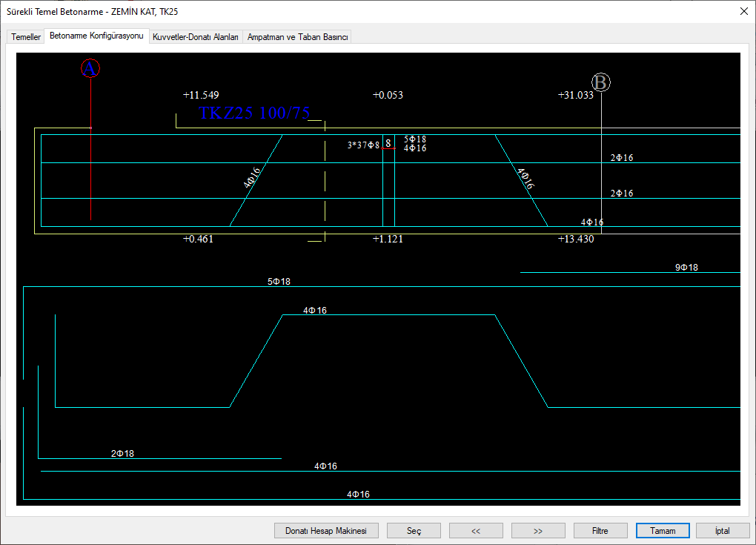
Task: Select the 2Φ18 rebar label
Action: pyautogui.click(x=122, y=454)
